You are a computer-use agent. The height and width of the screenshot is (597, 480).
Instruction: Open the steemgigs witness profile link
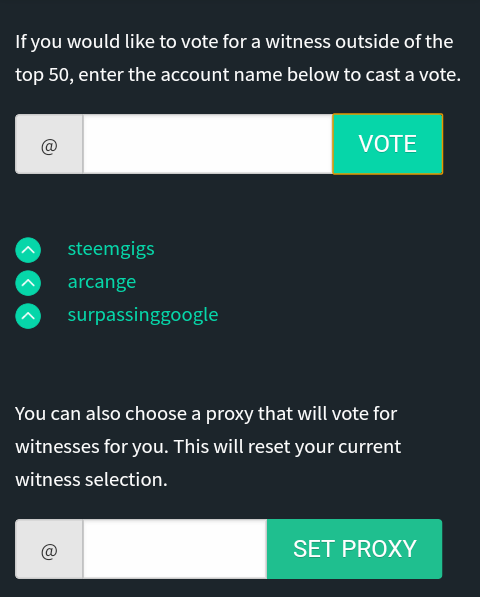click(111, 249)
